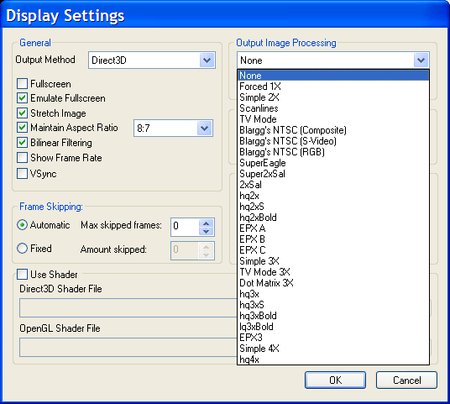Choose SuperEagle filter
This screenshot has height=404, width=450.
(333, 163)
